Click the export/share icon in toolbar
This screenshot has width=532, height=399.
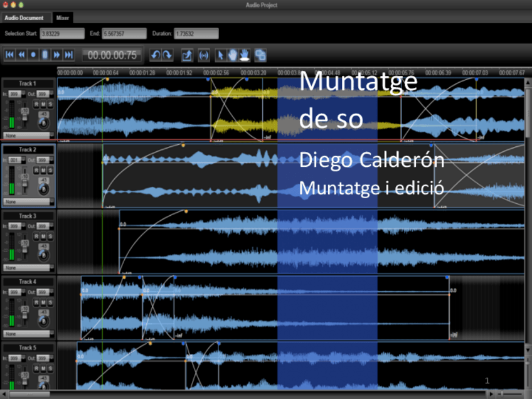coord(187,55)
